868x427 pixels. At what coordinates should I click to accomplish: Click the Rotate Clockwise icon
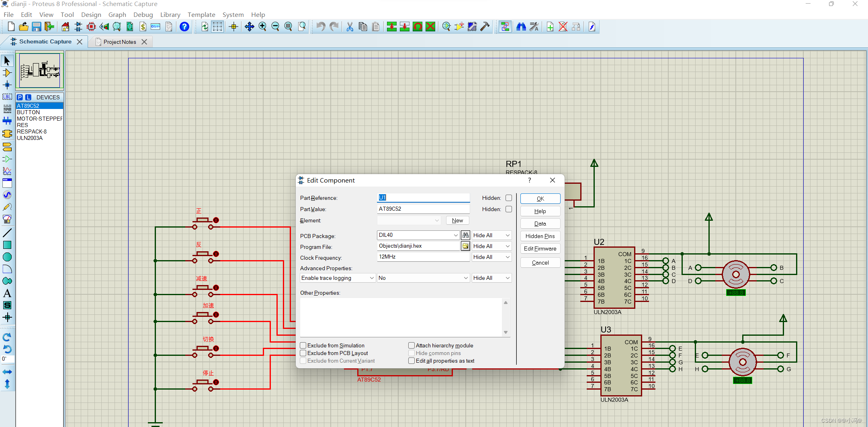(7, 337)
